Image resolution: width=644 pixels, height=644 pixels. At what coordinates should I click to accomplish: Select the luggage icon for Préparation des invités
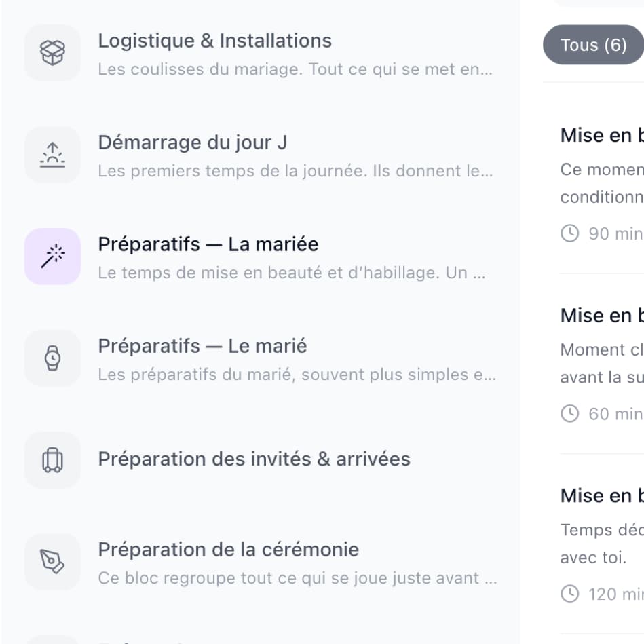click(x=52, y=460)
